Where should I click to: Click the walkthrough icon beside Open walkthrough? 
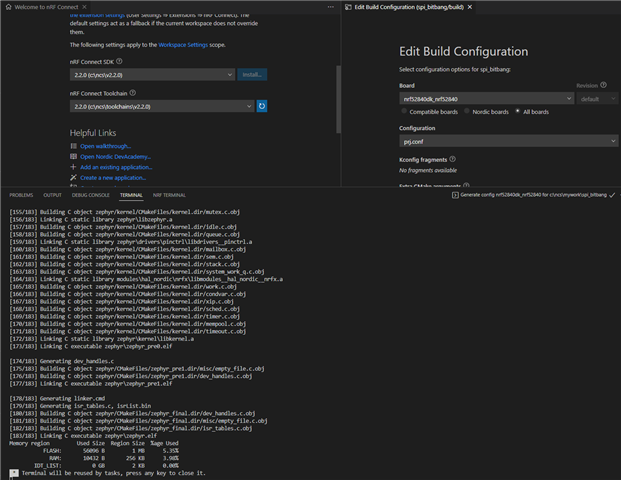click(x=73, y=146)
